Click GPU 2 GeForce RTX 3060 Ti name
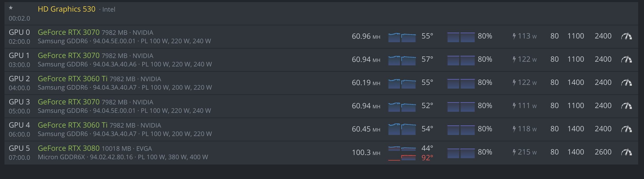644x179 pixels. tap(73, 79)
